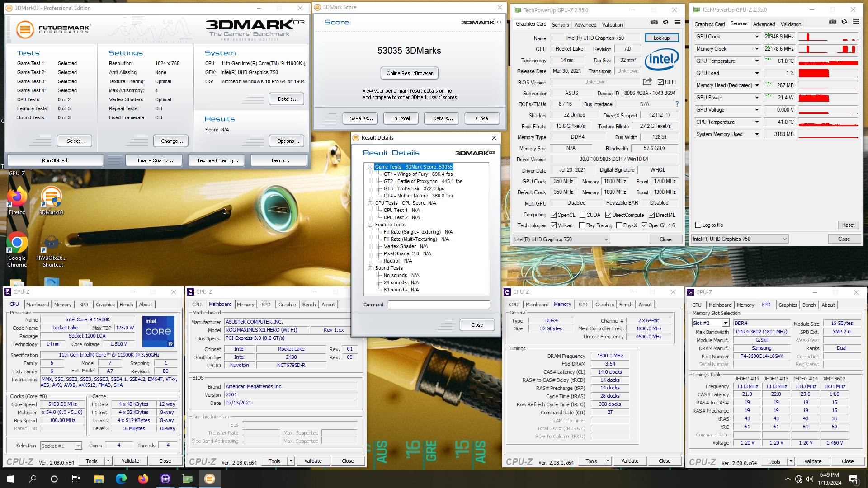This screenshot has width=868, height=488.
Task: Click GPU-Z refresh icon in Graphics Card window
Action: 665,22
